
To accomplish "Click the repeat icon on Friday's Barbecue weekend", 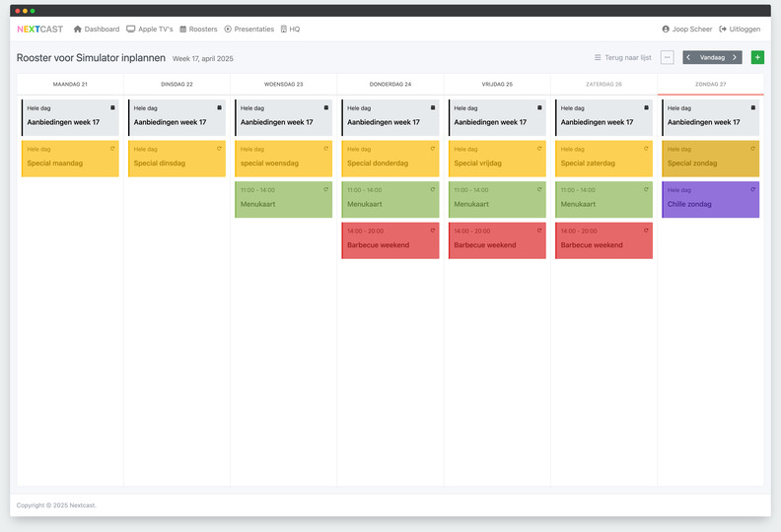I will 539,231.
